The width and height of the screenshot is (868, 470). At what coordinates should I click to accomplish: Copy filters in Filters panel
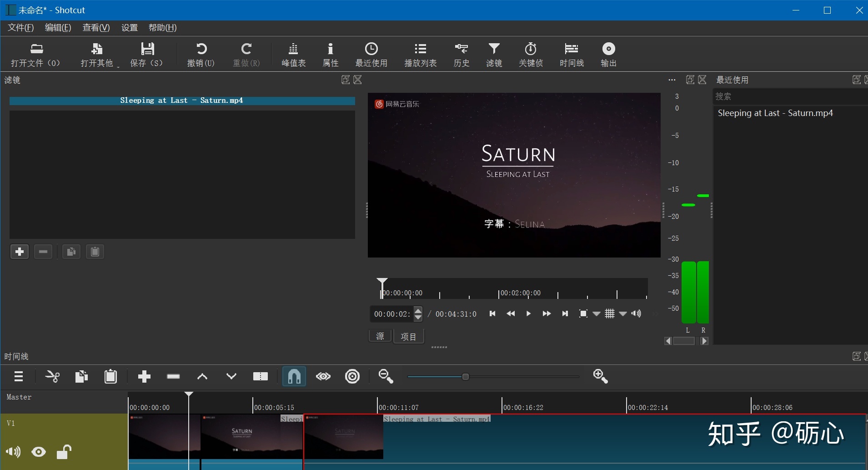(x=71, y=252)
